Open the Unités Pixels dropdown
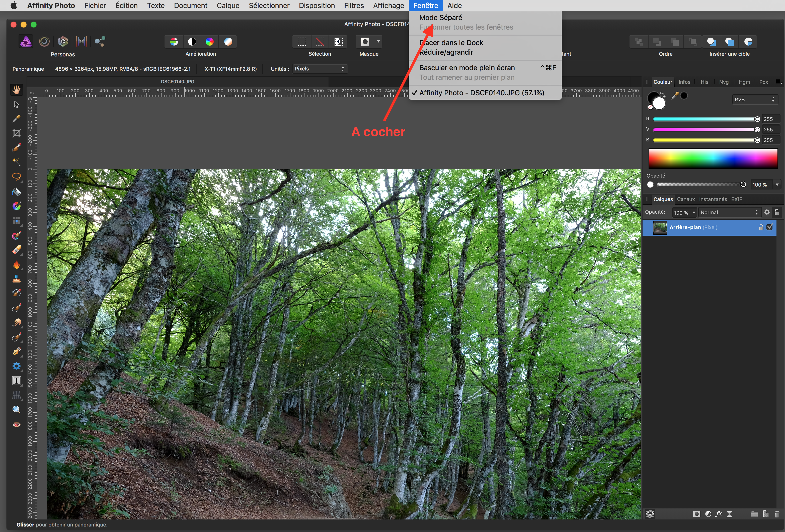The width and height of the screenshot is (785, 532). (320, 69)
